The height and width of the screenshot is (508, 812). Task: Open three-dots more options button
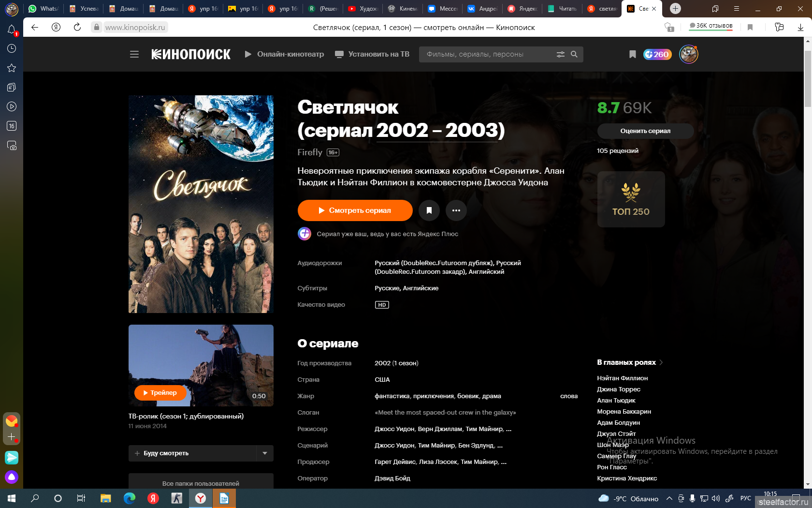point(456,210)
